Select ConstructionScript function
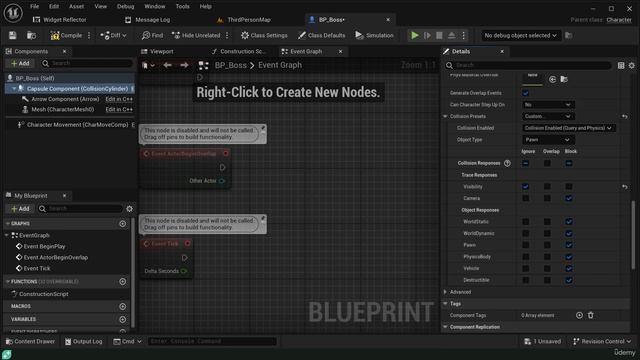 coord(43,294)
